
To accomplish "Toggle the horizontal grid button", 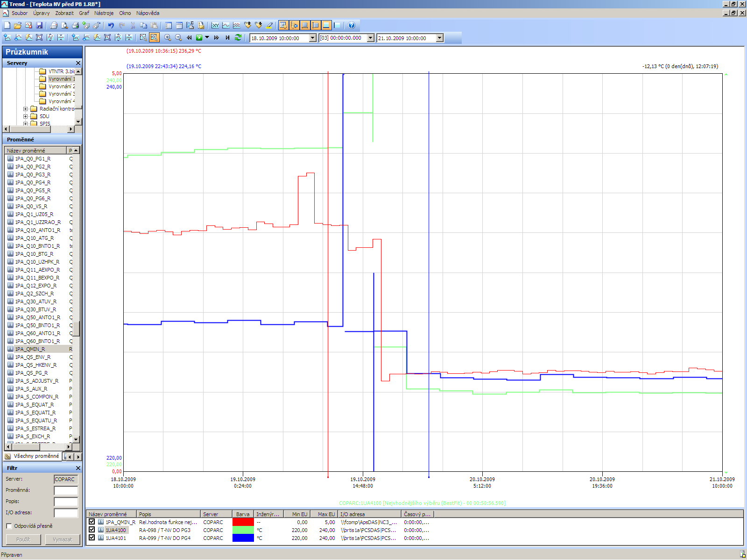I will (305, 25).
